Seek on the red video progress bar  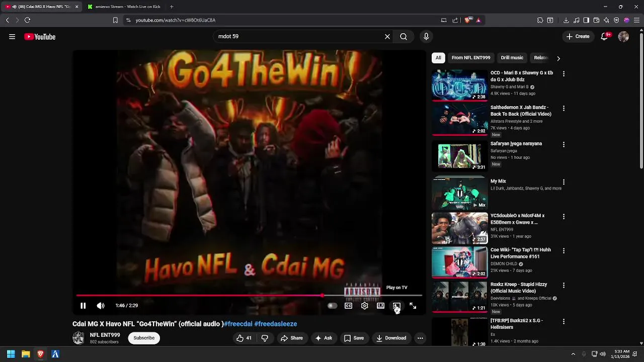[x=249, y=296]
